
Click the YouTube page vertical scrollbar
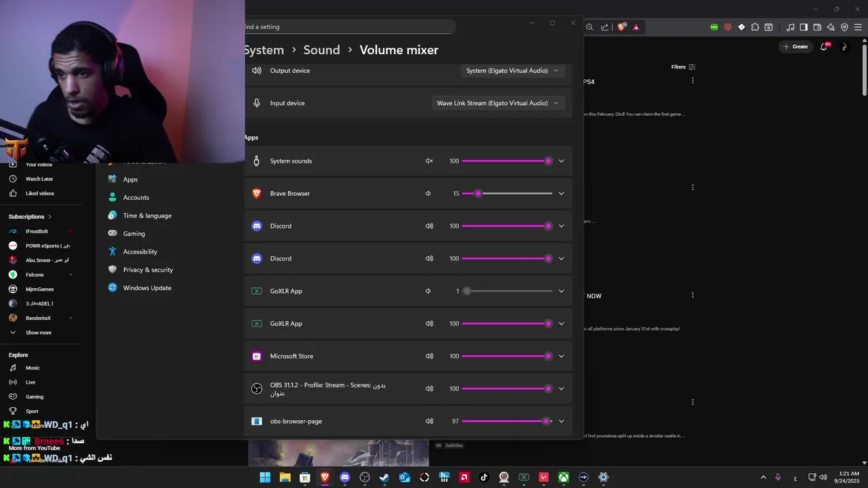coord(865,69)
